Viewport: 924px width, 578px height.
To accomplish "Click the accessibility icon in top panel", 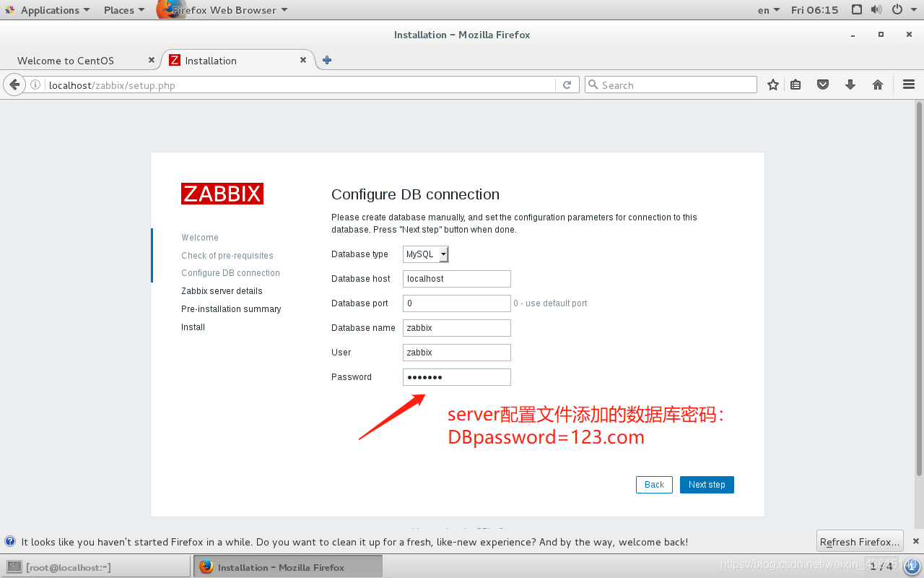I will pos(856,10).
